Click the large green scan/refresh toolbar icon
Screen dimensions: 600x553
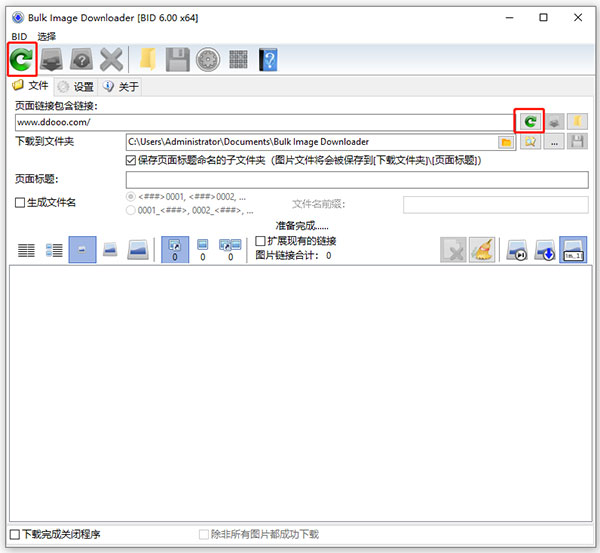(x=21, y=59)
